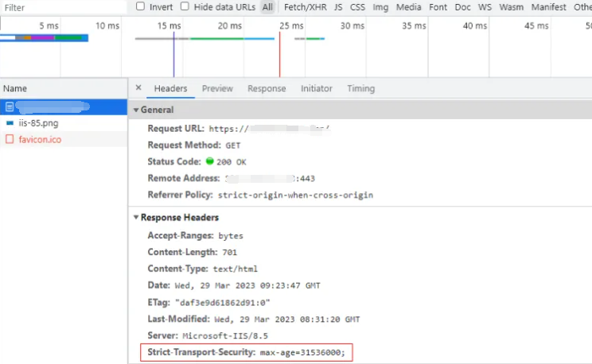Collapse the General section
The height and width of the screenshot is (364, 592).
click(136, 110)
